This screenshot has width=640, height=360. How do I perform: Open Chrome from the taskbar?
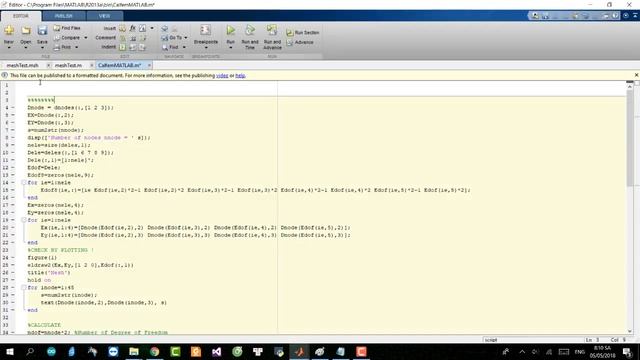[154, 351]
